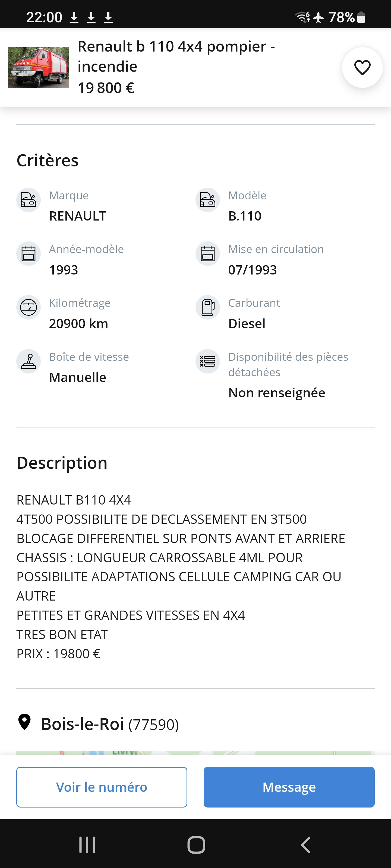The width and height of the screenshot is (391, 868).
Task: Tap the Année-modèle calendar icon
Action: click(29, 254)
